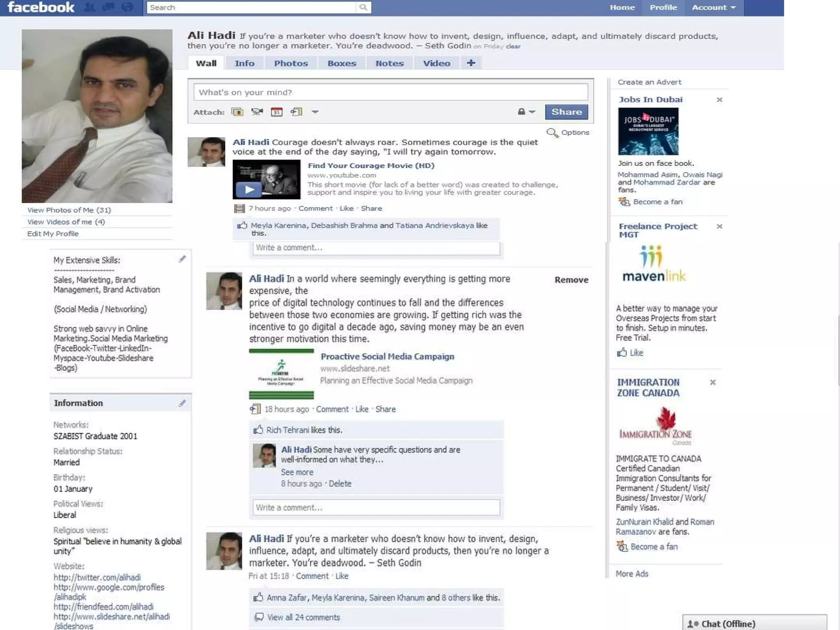Open the privacy lock dropdown by the Share button

point(526,112)
